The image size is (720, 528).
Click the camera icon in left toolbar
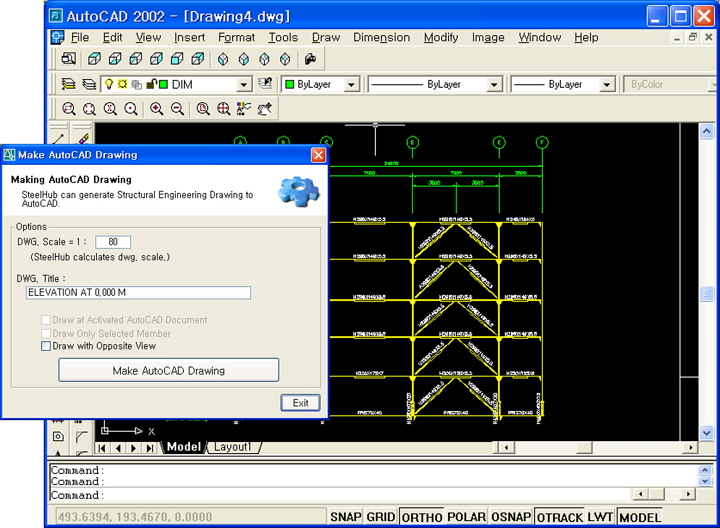pos(58,436)
